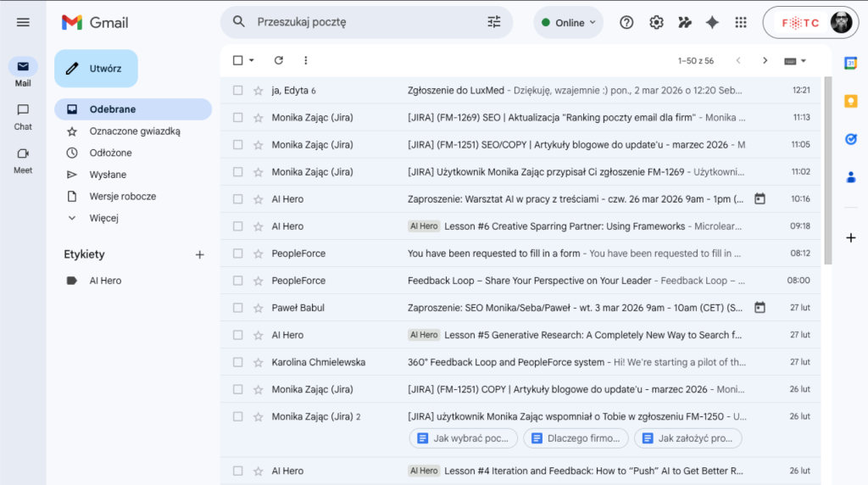Open the Online status dropdown

(568, 23)
